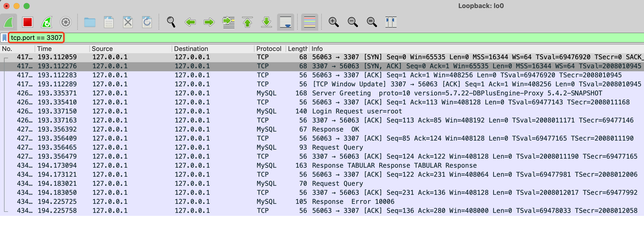Open display filter bookmarks menu
Viewport: 644px width, 248px height.
pos(5,38)
